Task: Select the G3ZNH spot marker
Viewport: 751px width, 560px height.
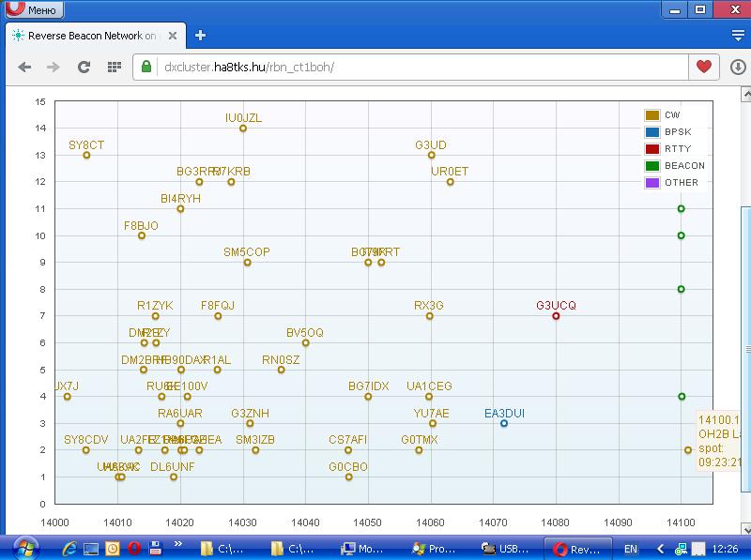Action: pos(250,423)
